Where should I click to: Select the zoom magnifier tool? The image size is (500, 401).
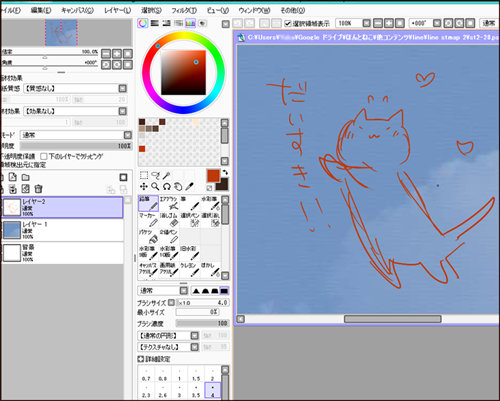tap(155, 187)
